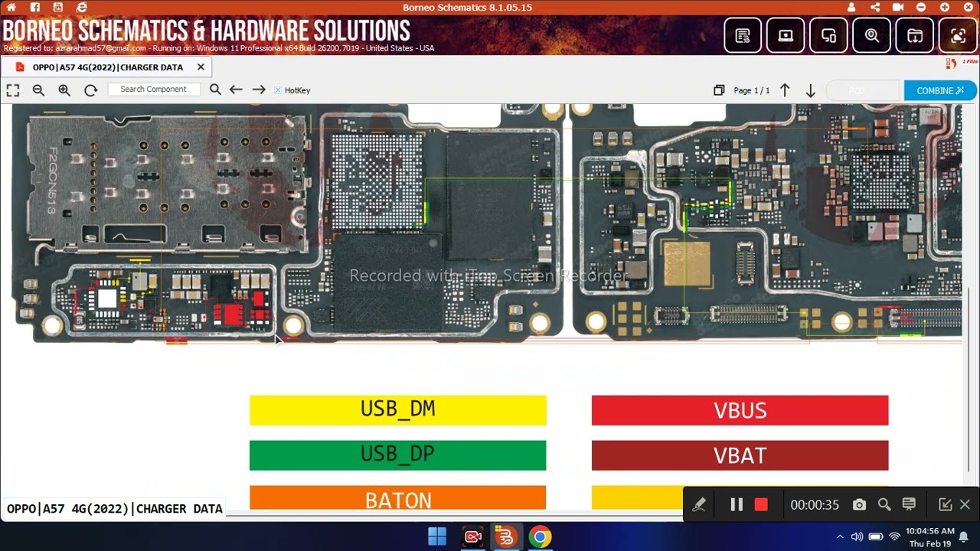Image resolution: width=980 pixels, height=551 pixels.
Task: Zoom in on the board image
Action: point(64,90)
